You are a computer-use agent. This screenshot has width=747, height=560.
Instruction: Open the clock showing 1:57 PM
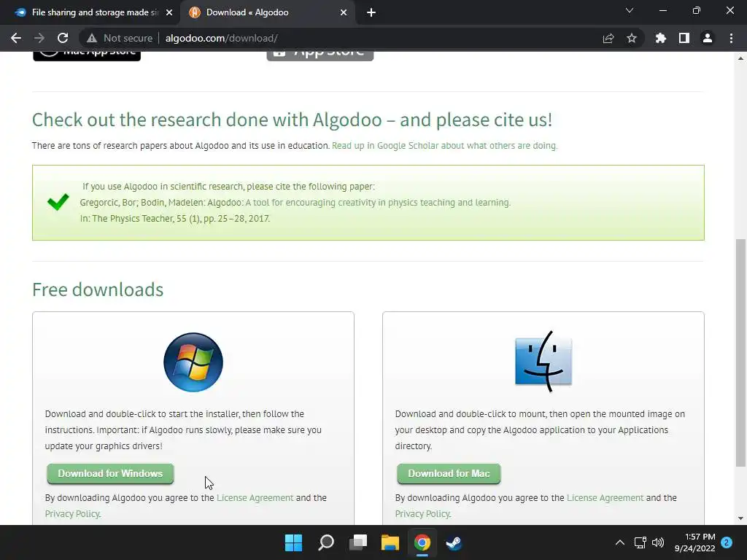click(695, 542)
